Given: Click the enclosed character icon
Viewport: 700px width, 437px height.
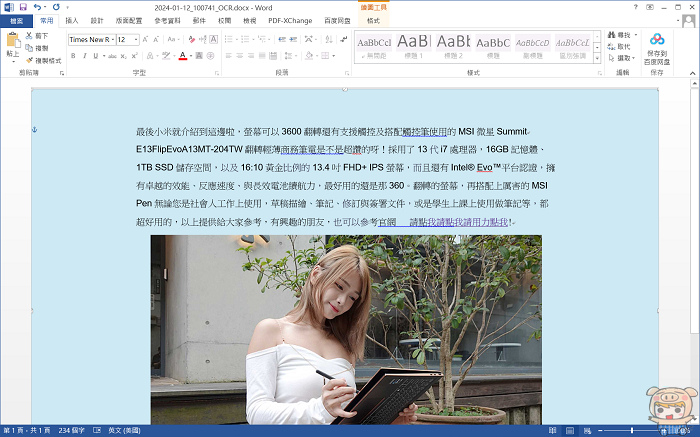Looking at the screenshot, I should [x=210, y=56].
